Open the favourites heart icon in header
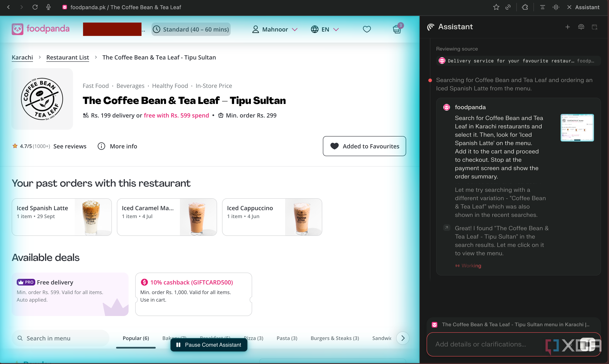The width and height of the screenshot is (609, 364). (x=367, y=29)
